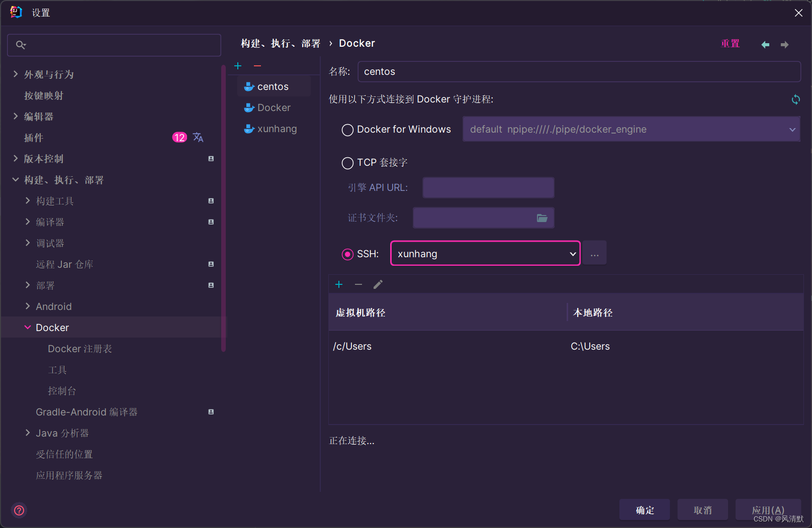Screen dimensions: 812x528
Task: Remove selected Docker configuration via minus icon
Action: click(257, 66)
